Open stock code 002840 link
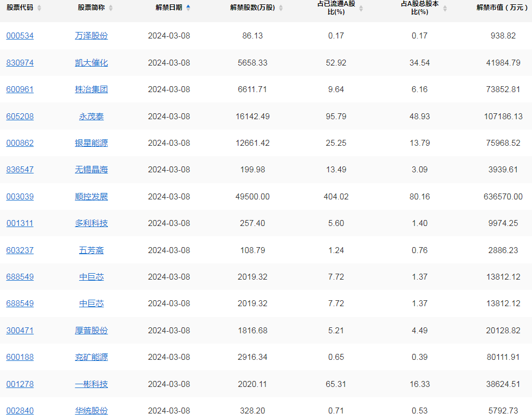 coord(20,410)
